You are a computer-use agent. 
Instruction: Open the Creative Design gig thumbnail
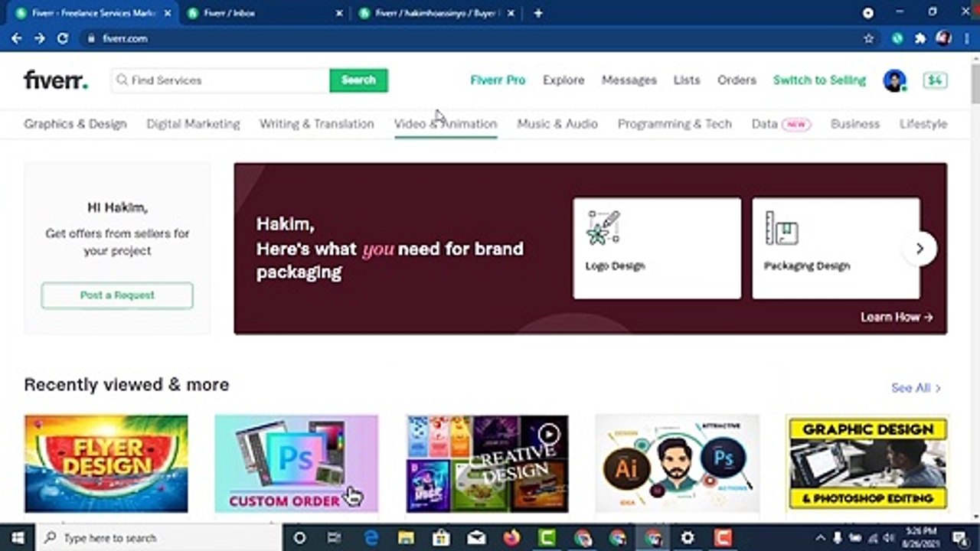[487, 464]
